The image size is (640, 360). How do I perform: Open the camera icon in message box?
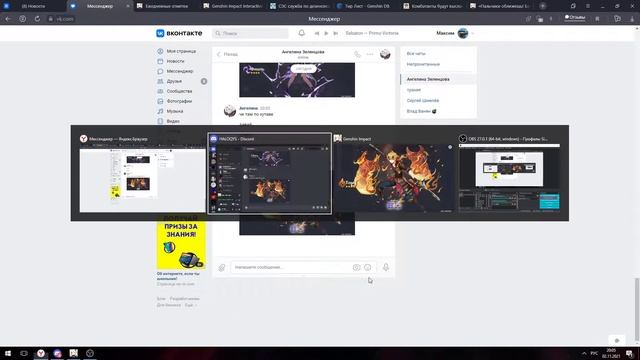pos(356,267)
